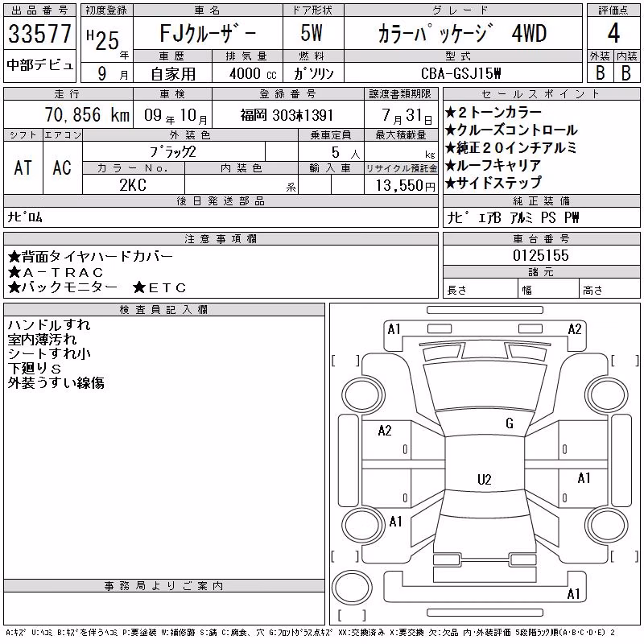Select transfer document deadline 7月31日
Image resolution: width=644 pixels, height=644 pixels.
(x=407, y=116)
